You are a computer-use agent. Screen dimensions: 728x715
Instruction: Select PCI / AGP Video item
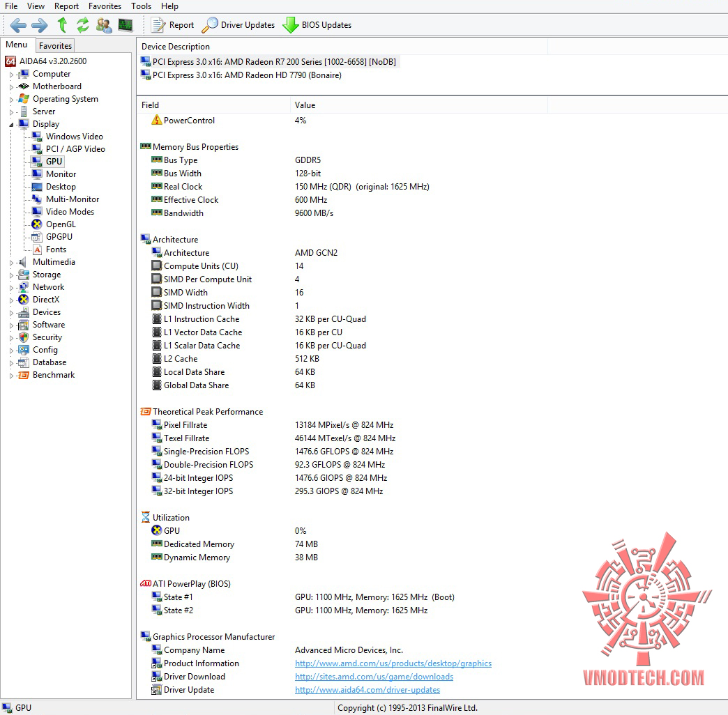click(x=69, y=149)
